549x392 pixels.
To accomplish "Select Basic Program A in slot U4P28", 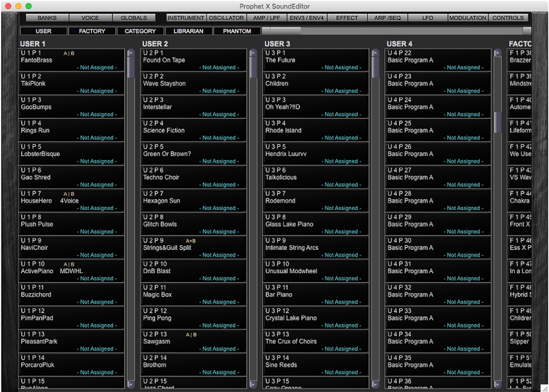I will (410, 201).
